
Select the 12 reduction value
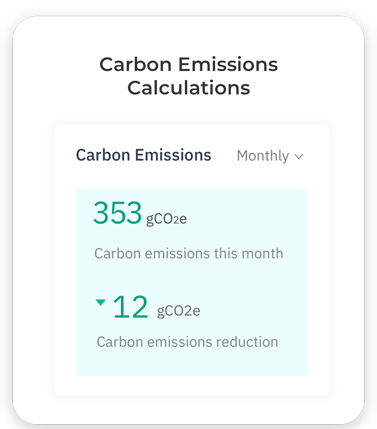(x=130, y=307)
